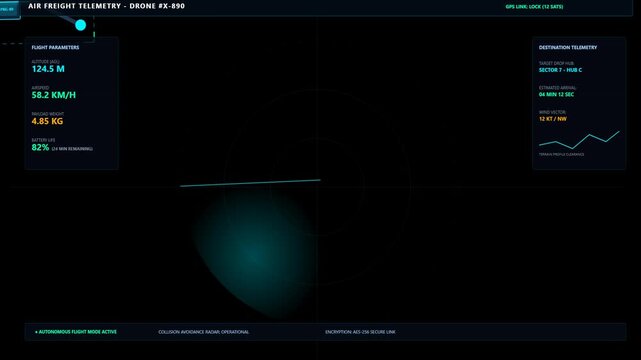This screenshot has height=360, width=641.
Task: Click the altitude value 124.5 M
Action: [x=48, y=69]
